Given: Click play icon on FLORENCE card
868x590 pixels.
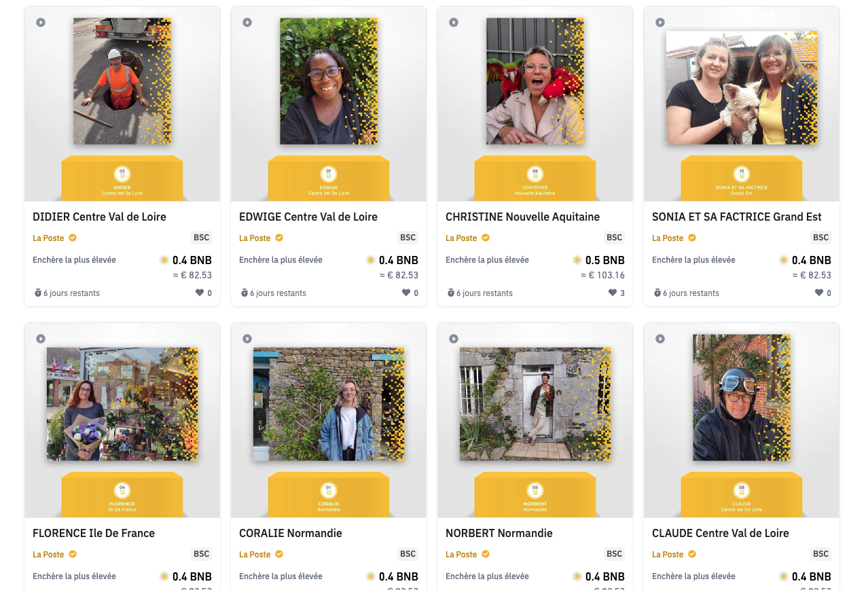Looking at the screenshot, I should pos(41,339).
